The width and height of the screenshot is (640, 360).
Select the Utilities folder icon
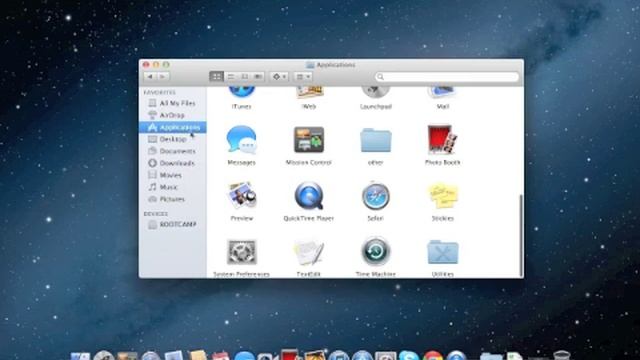tap(442, 252)
